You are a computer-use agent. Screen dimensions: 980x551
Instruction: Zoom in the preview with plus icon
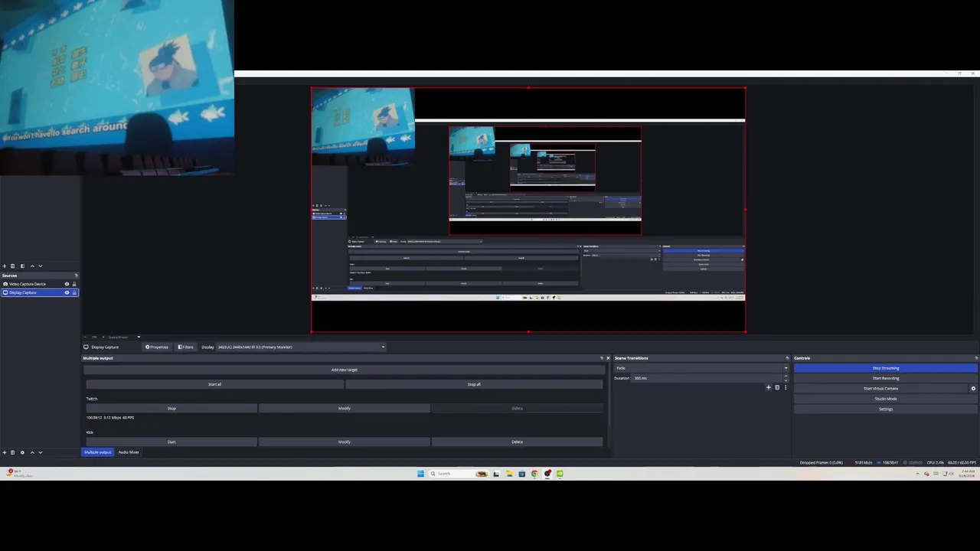pos(104,337)
